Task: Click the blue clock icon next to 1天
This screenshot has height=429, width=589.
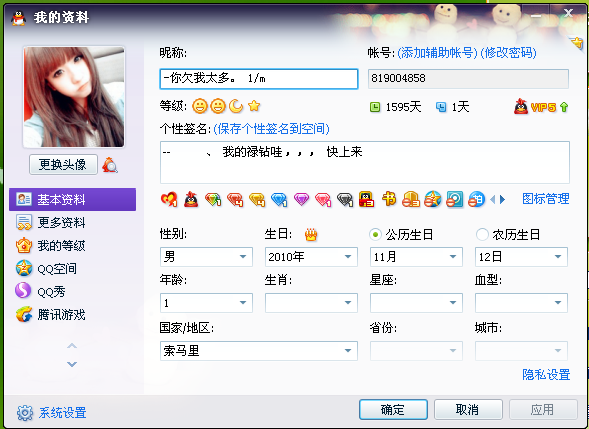Action: click(441, 107)
